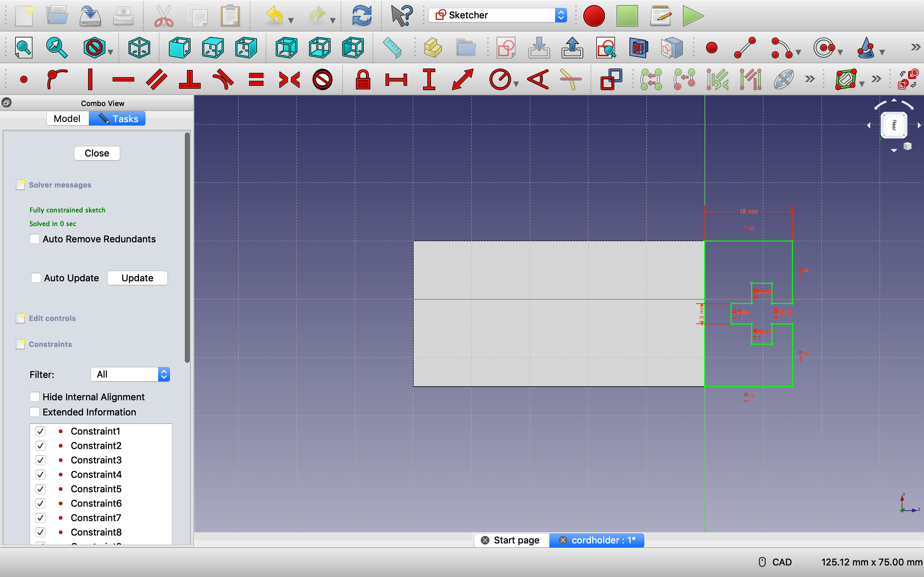Viewport: 924px width, 577px height.
Task: Open the constraint Filter dropdown
Action: coord(130,374)
